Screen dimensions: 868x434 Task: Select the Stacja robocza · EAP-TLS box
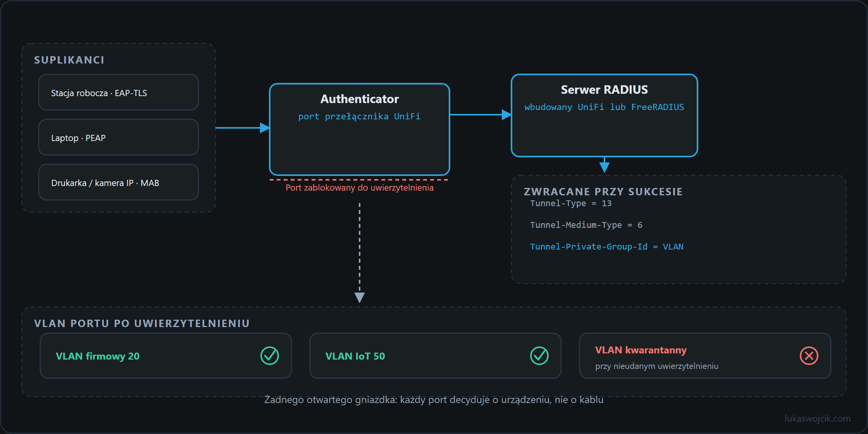119,93
